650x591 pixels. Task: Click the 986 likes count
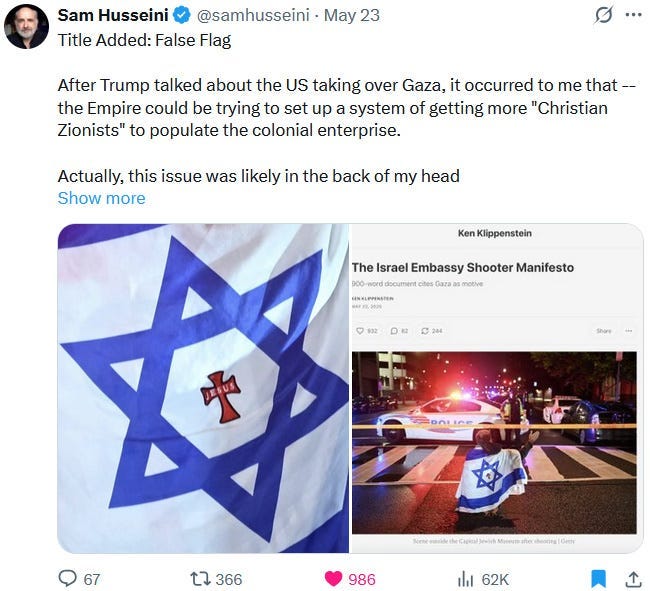362,579
